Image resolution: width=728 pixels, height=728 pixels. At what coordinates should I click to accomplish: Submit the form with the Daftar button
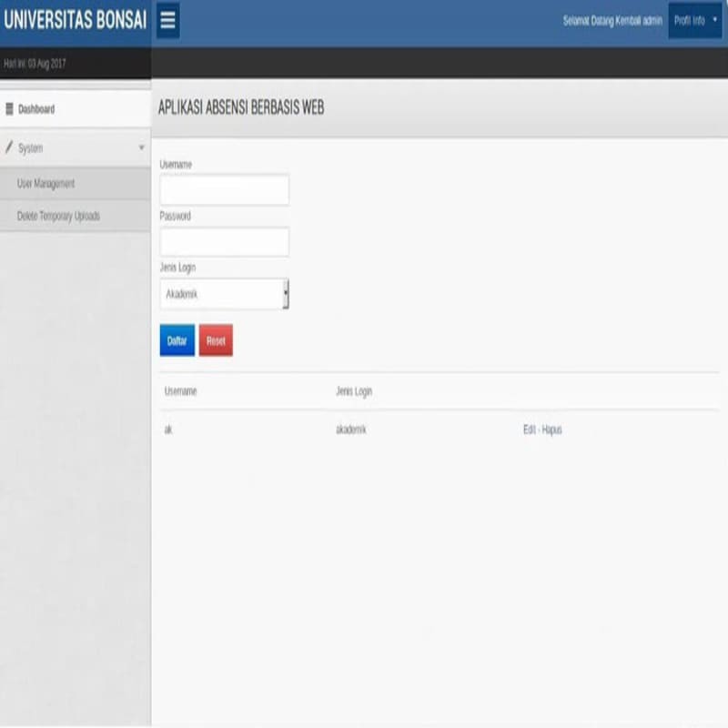(x=176, y=340)
